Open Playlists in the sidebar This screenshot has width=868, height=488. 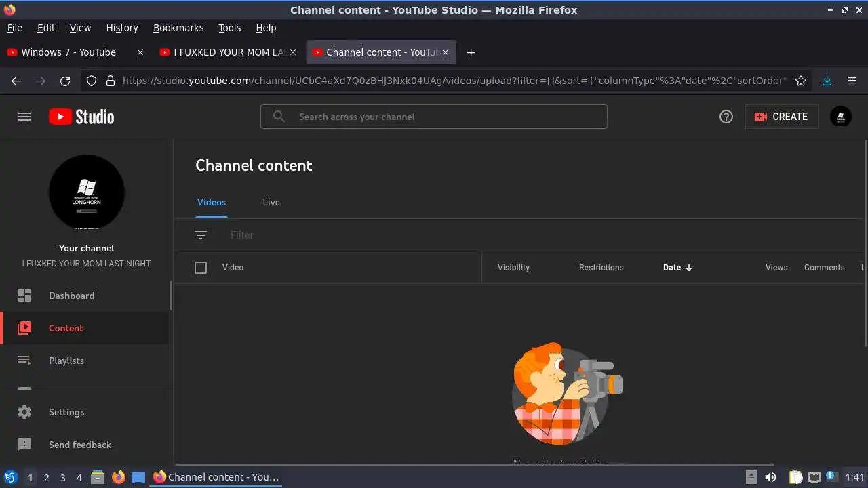(x=85, y=361)
